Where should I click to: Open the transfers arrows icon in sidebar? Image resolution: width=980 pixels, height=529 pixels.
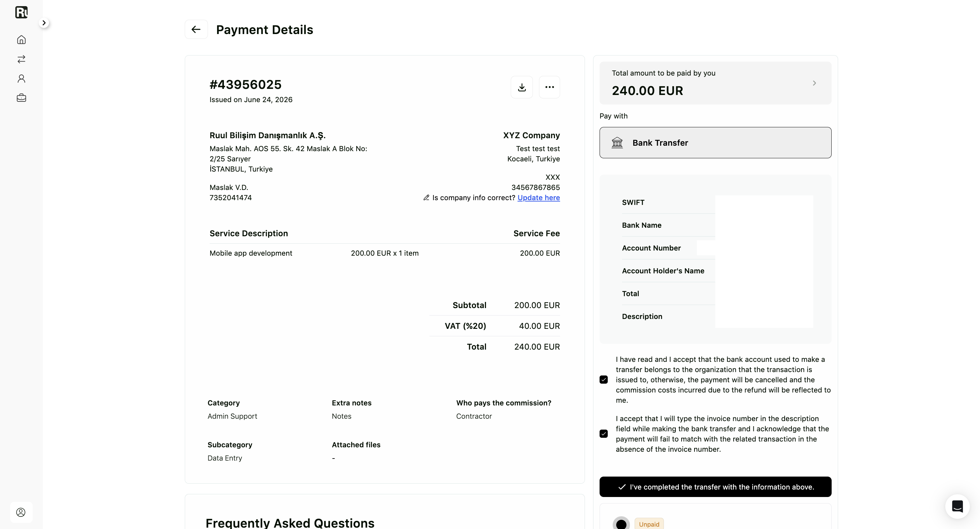tap(21, 59)
